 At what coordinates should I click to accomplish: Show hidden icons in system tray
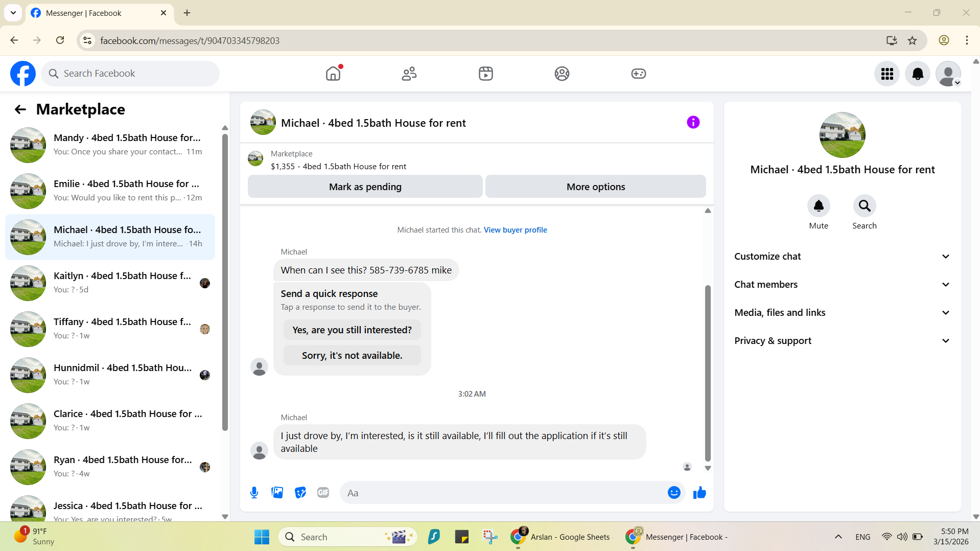[838, 537]
